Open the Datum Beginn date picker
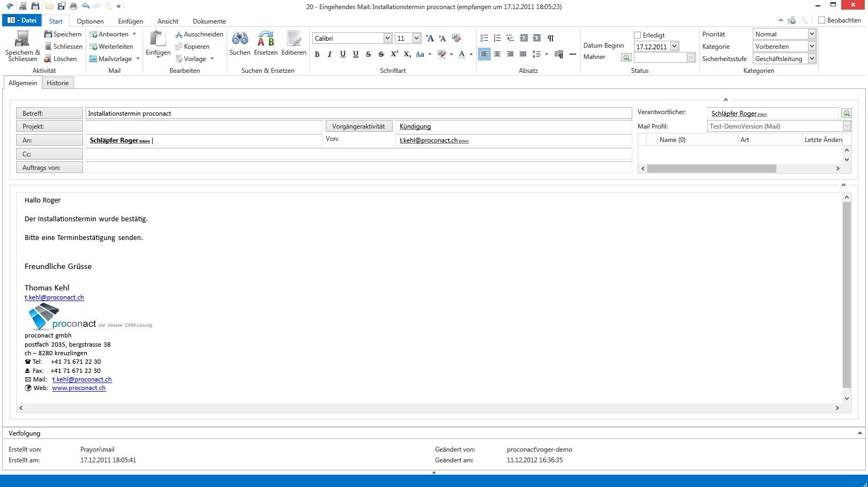 coord(675,47)
